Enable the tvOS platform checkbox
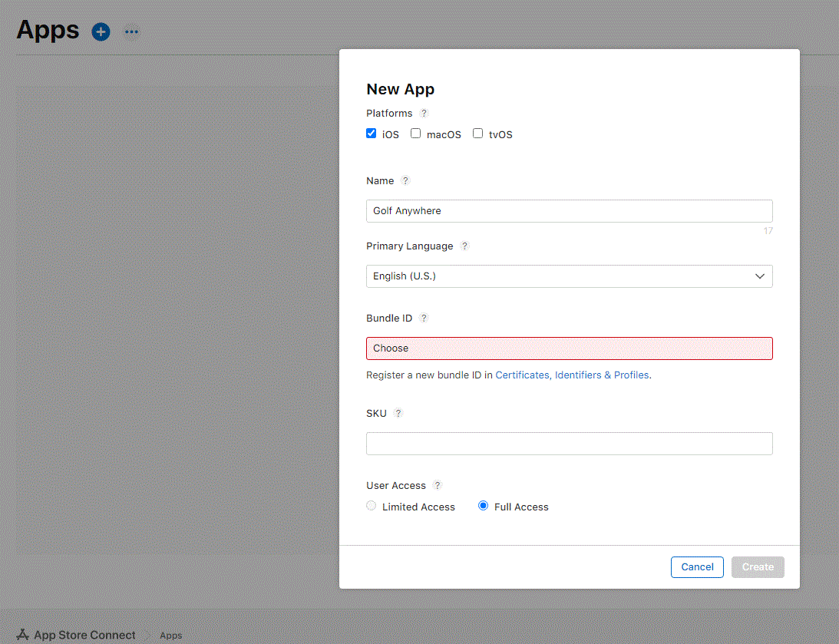 (478, 134)
